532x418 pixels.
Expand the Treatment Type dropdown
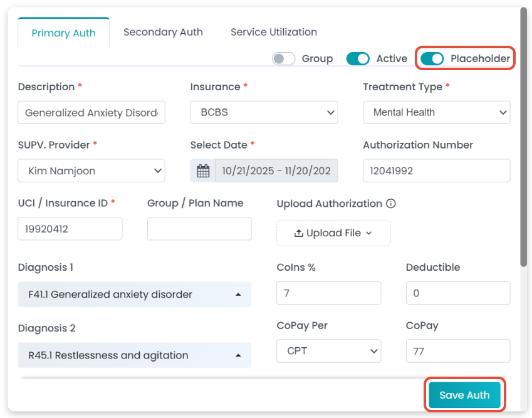point(436,113)
